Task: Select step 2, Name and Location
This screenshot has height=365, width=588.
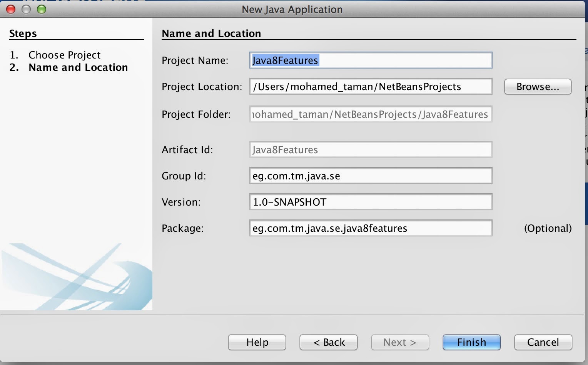Action: point(78,67)
